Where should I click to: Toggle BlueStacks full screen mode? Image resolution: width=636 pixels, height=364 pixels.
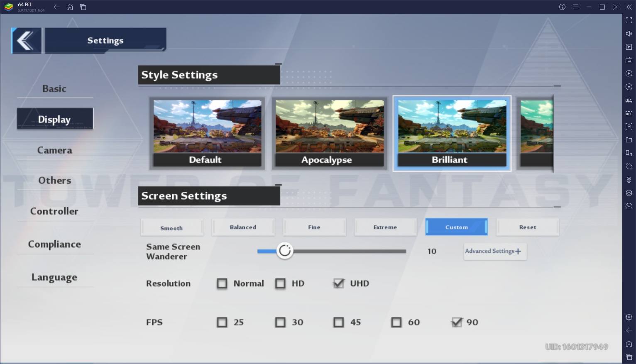(629, 20)
